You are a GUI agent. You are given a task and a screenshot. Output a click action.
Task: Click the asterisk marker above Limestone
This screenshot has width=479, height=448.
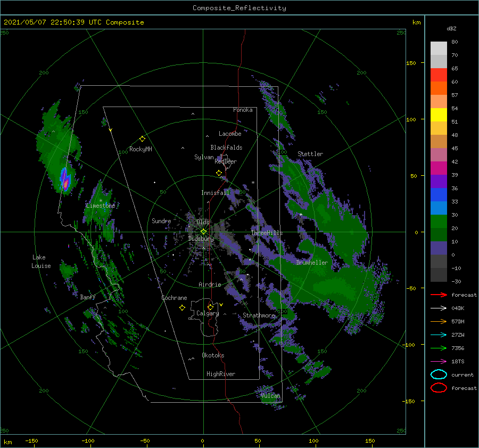101,201
